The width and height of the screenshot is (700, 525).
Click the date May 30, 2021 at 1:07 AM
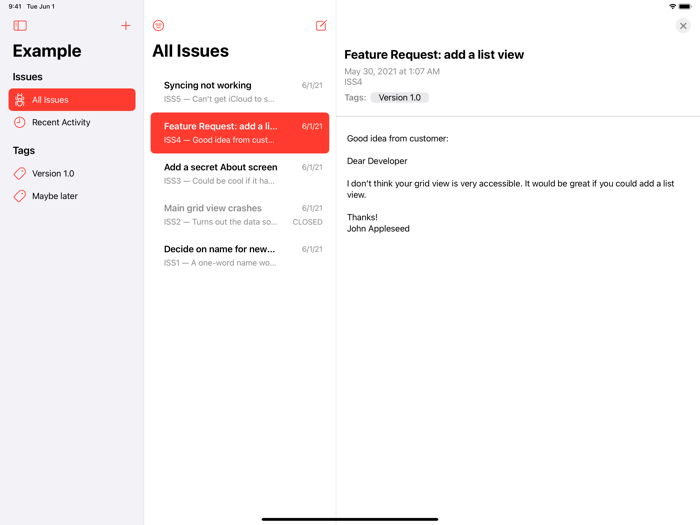coord(392,71)
